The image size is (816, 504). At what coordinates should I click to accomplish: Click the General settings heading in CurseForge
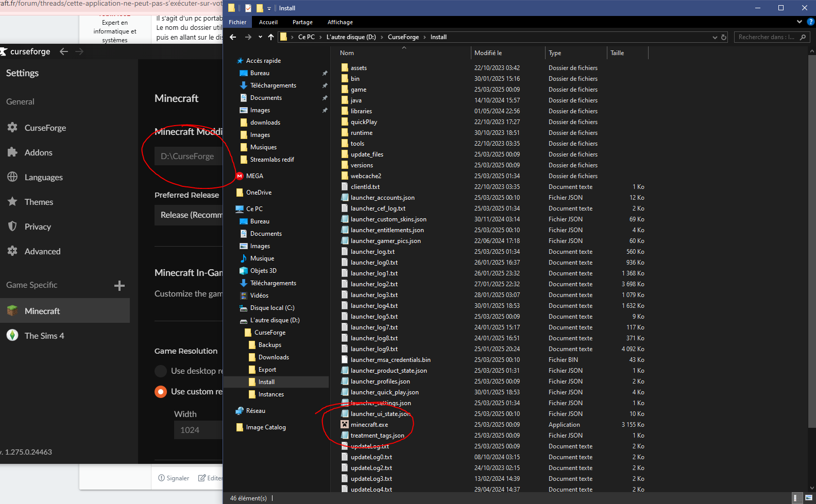tap(20, 101)
